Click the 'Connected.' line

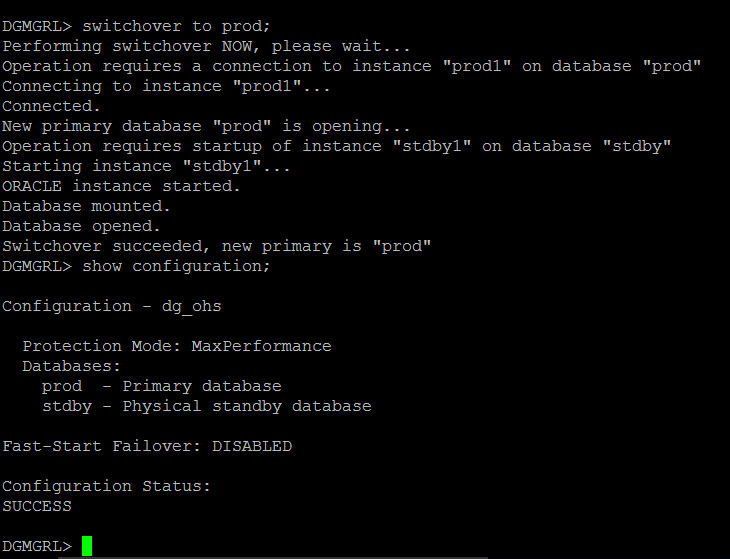(51, 106)
